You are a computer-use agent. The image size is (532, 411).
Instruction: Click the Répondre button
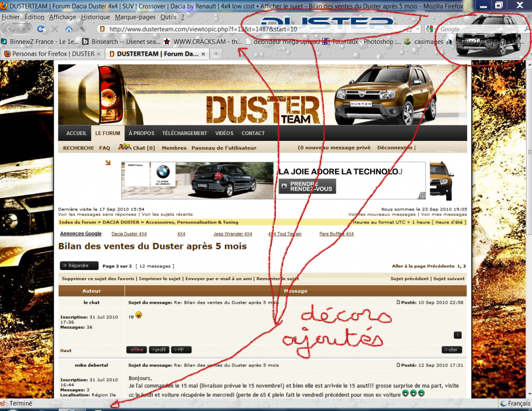click(79, 265)
